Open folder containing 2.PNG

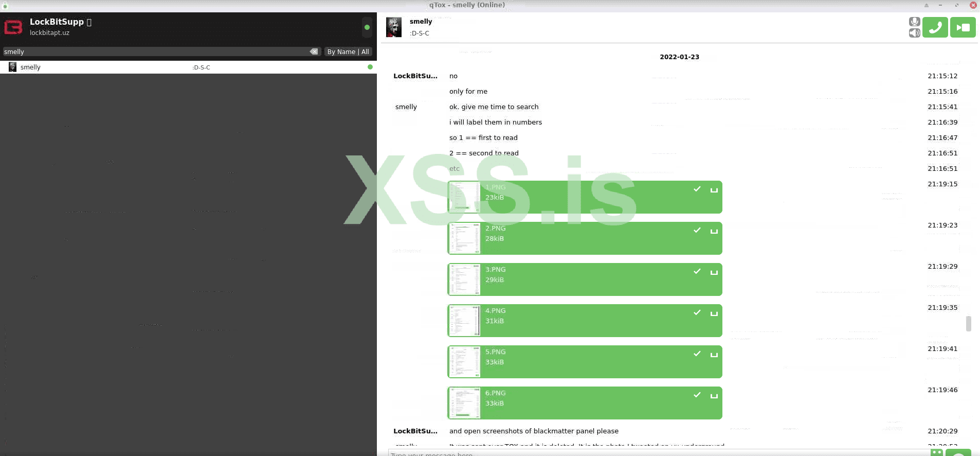click(714, 231)
